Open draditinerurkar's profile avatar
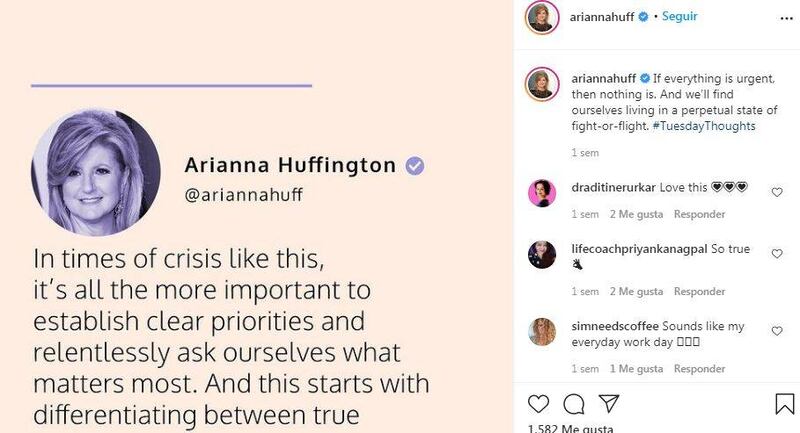Image resolution: width=800 pixels, height=433 pixels. pyautogui.click(x=541, y=192)
